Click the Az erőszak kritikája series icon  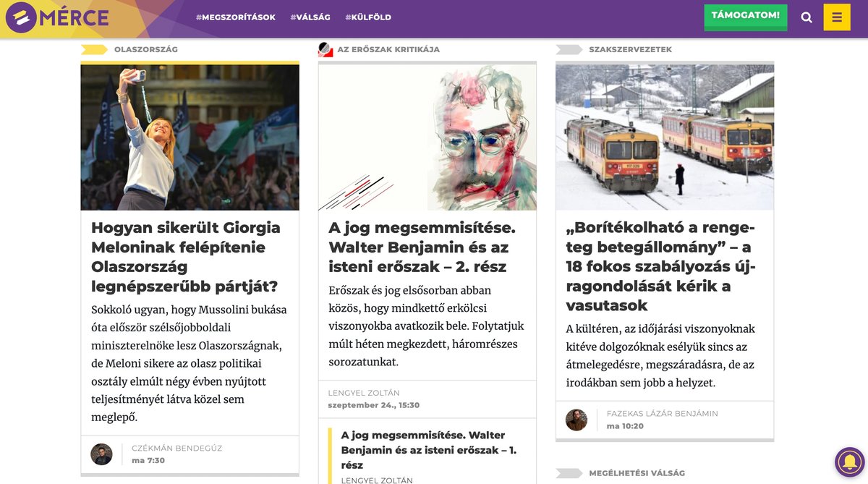pos(325,49)
